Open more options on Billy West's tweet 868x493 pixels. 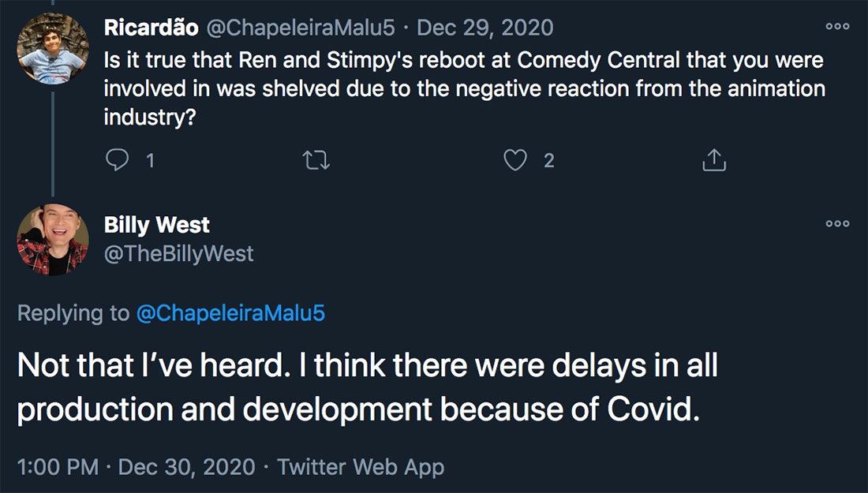[837, 224]
